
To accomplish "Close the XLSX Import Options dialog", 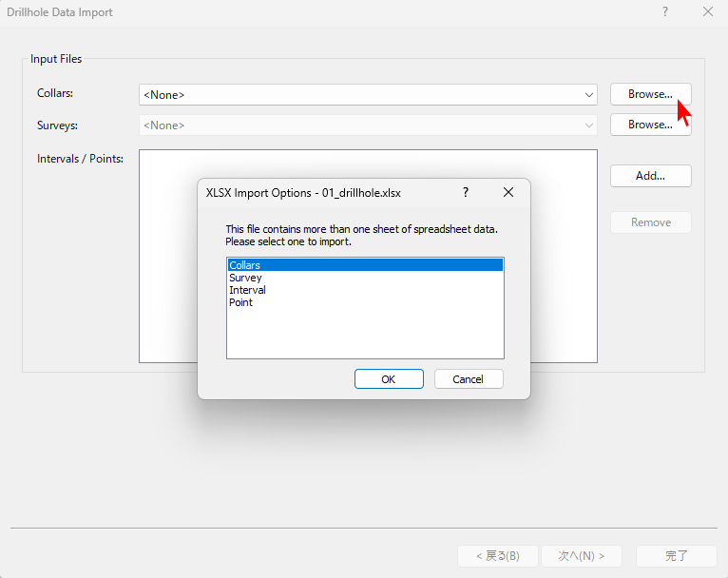I will pos(508,192).
